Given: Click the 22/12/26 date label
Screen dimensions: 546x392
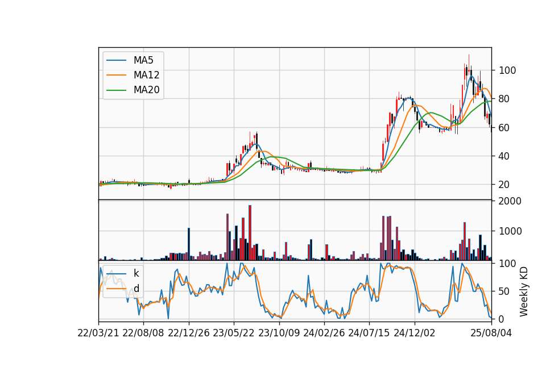Looking at the screenshot, I should tap(189, 333).
